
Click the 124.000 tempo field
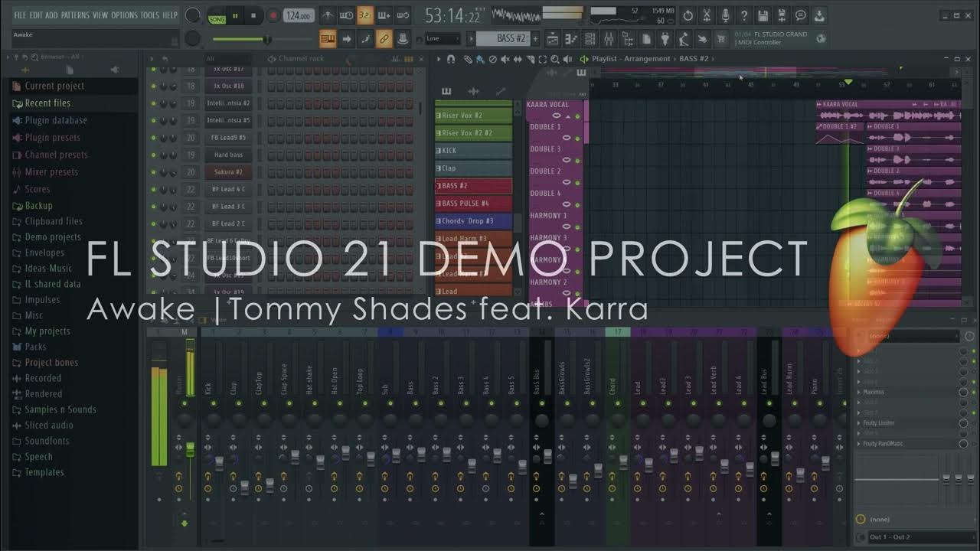pos(297,15)
